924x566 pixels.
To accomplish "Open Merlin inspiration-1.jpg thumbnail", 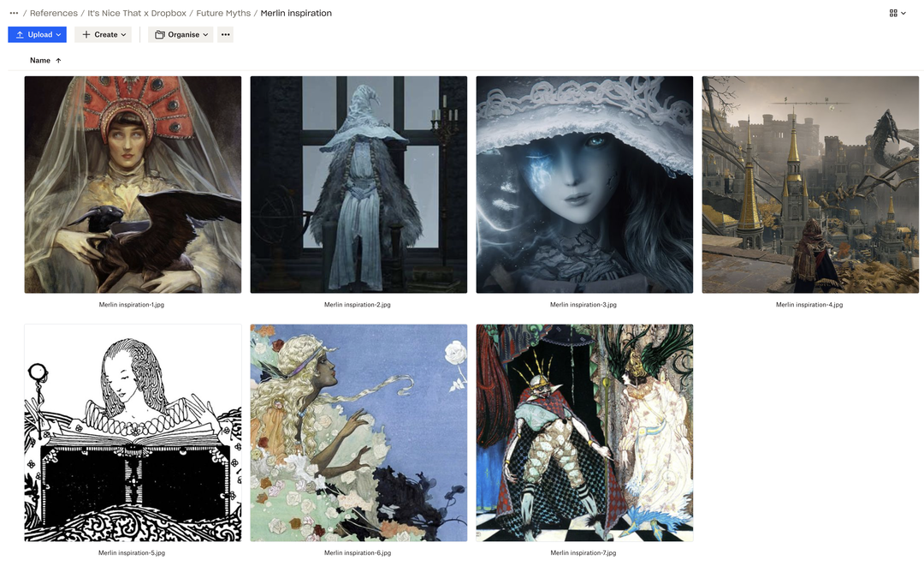I will coord(133,185).
